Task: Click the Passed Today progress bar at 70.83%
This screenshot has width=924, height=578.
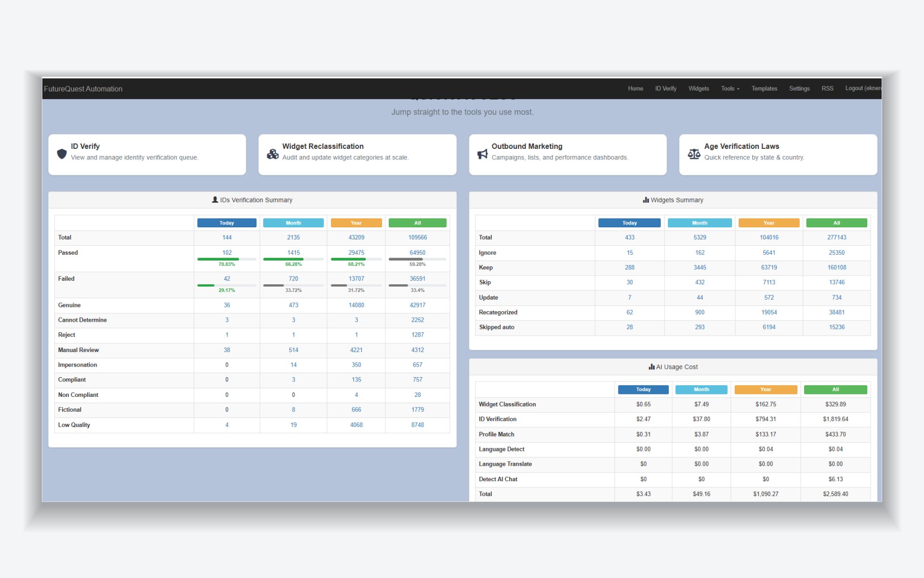Action: pyautogui.click(x=227, y=259)
